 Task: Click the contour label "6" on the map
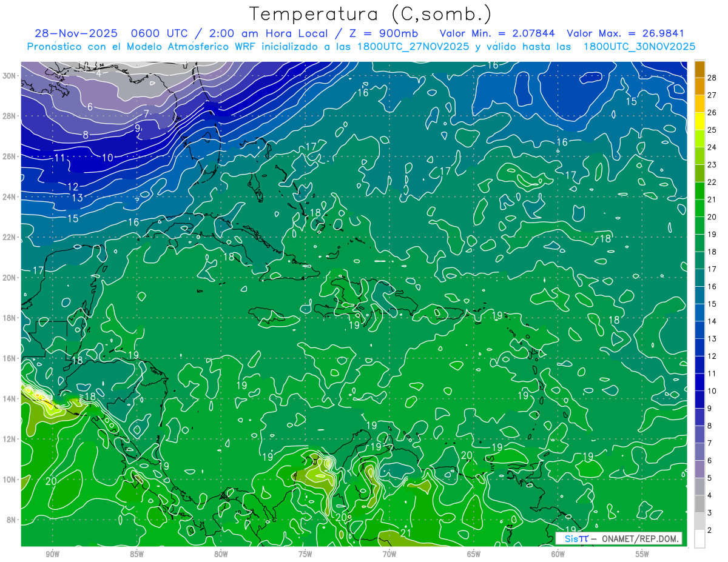(x=90, y=107)
